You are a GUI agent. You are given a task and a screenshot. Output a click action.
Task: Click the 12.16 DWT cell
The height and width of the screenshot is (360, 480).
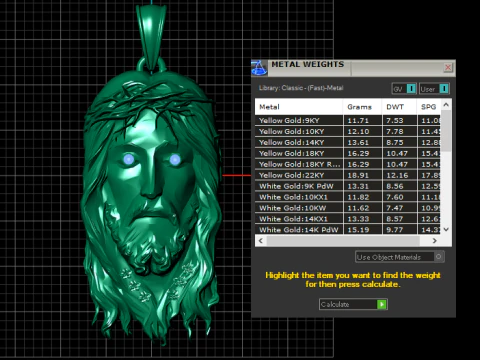pyautogui.click(x=400, y=175)
